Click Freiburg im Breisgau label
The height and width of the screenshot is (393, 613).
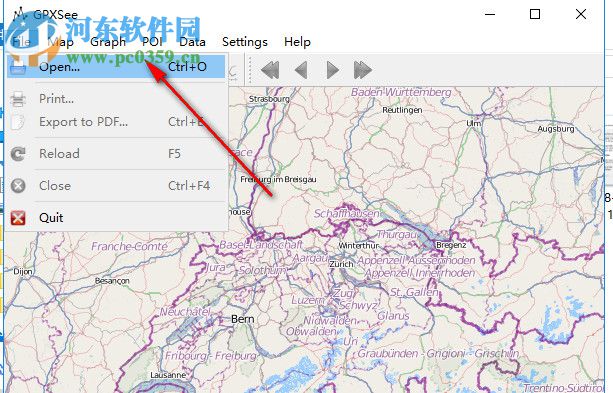[278, 179]
